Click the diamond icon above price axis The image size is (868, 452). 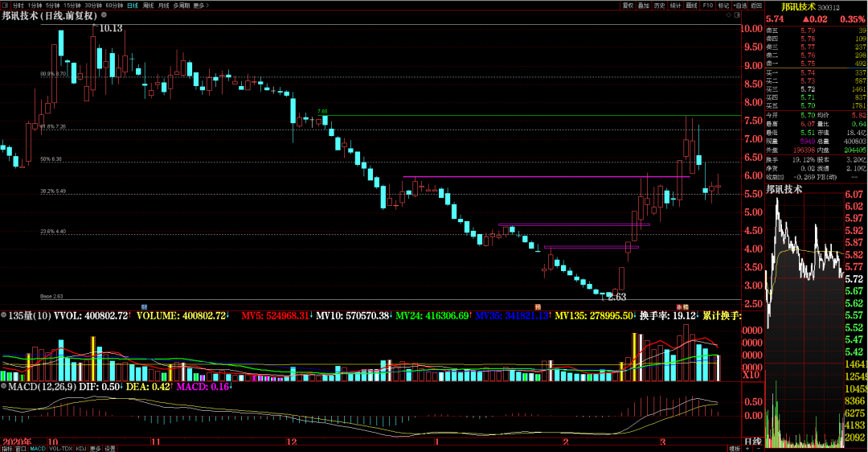[728, 15]
